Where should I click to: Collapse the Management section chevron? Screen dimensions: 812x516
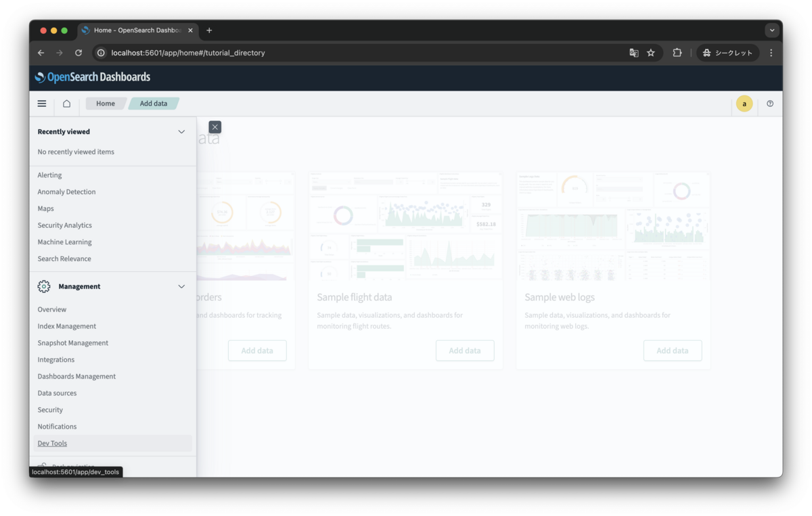pos(181,287)
